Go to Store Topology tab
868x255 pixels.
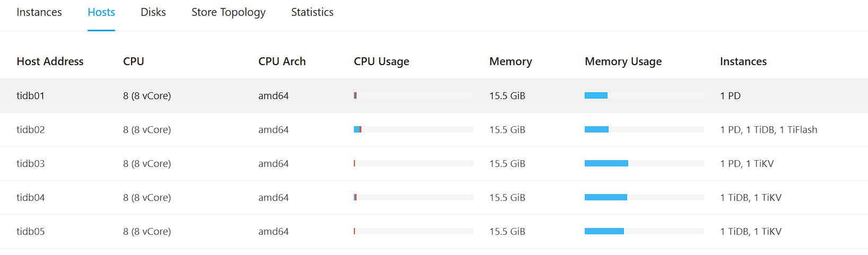click(228, 12)
